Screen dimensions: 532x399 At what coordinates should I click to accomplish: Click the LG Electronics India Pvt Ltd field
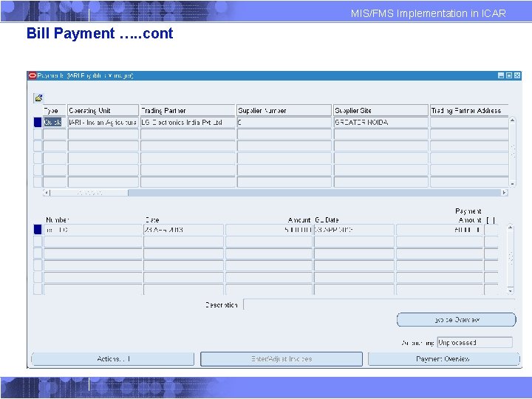pyautogui.click(x=188, y=123)
